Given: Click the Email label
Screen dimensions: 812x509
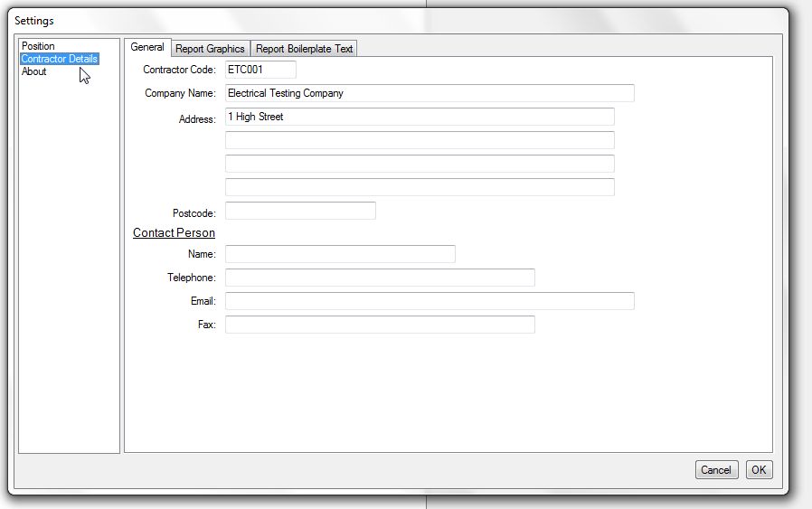Looking at the screenshot, I should [x=203, y=301].
